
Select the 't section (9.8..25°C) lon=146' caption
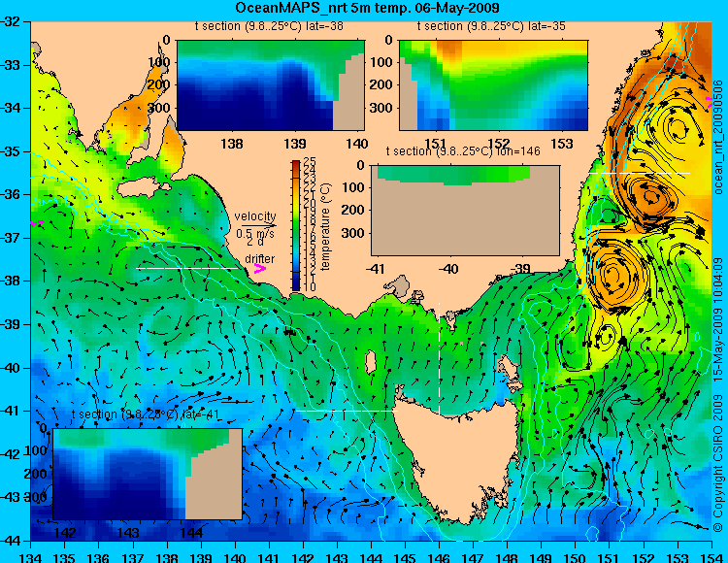pyautogui.click(x=463, y=151)
